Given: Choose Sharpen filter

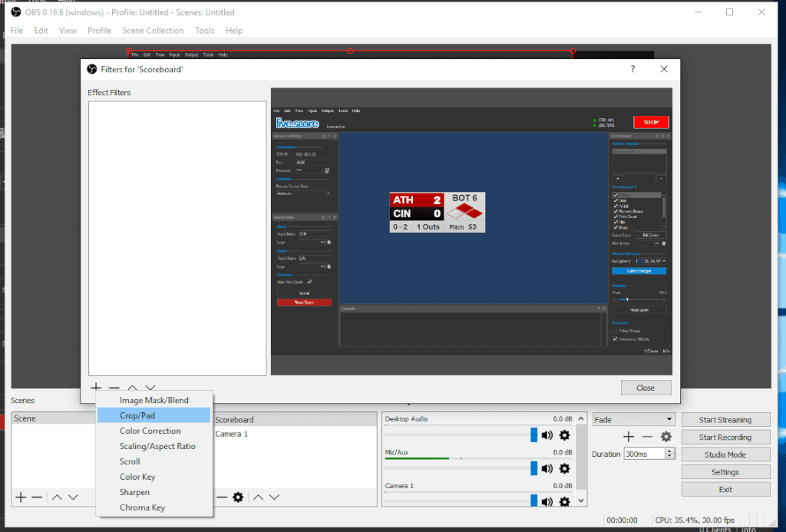Looking at the screenshot, I should coord(154,492).
